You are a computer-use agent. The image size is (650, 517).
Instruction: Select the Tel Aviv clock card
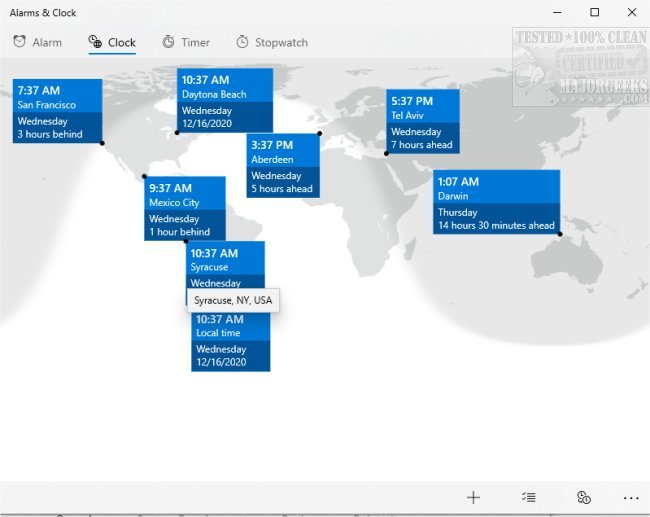click(x=423, y=121)
